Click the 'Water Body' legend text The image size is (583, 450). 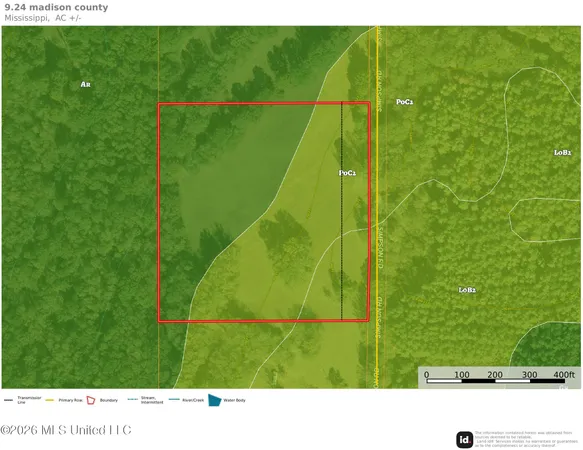[x=234, y=401]
